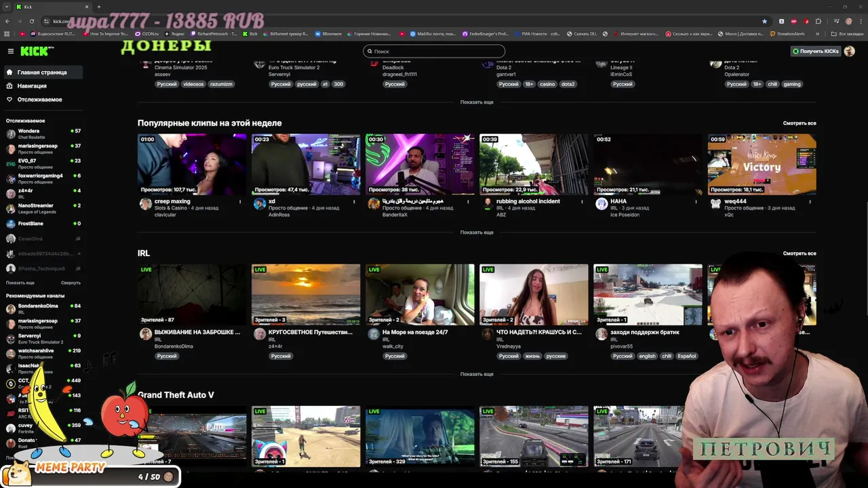868x488 pixels.
Task: Open the AdBlock Plus extension icon
Action: point(793,21)
